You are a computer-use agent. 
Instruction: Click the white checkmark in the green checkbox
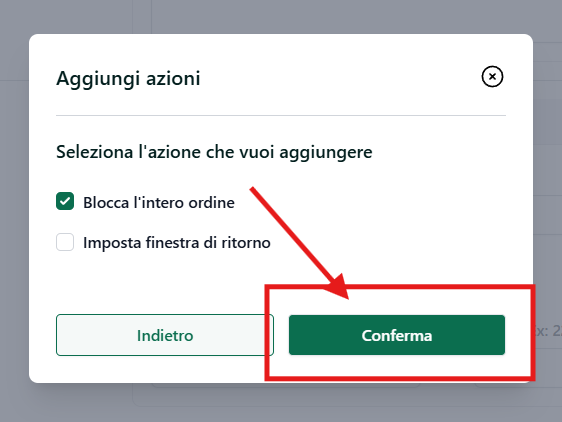[x=65, y=201]
